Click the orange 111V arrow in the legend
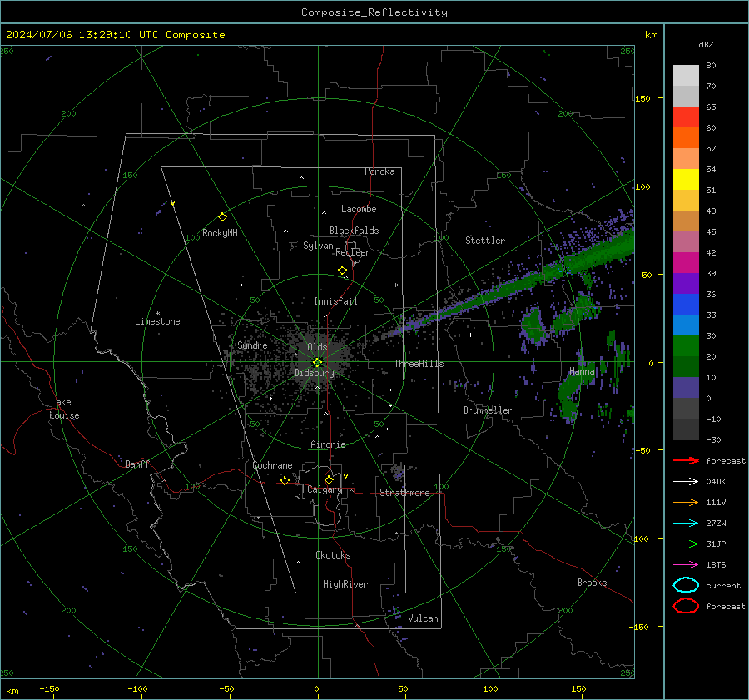This screenshot has width=749, height=700. pos(686,502)
